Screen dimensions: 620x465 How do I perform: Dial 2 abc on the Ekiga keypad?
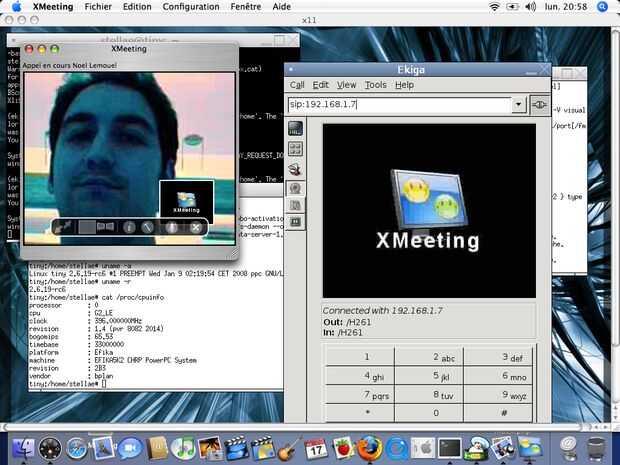pyautogui.click(x=429, y=357)
